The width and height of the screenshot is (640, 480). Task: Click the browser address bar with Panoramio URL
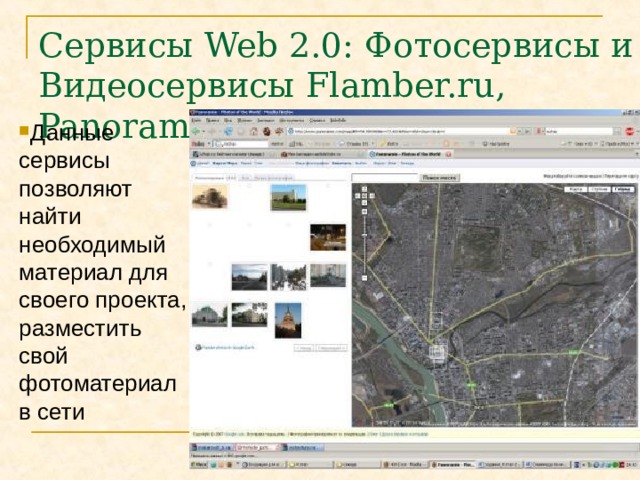[x=402, y=131]
